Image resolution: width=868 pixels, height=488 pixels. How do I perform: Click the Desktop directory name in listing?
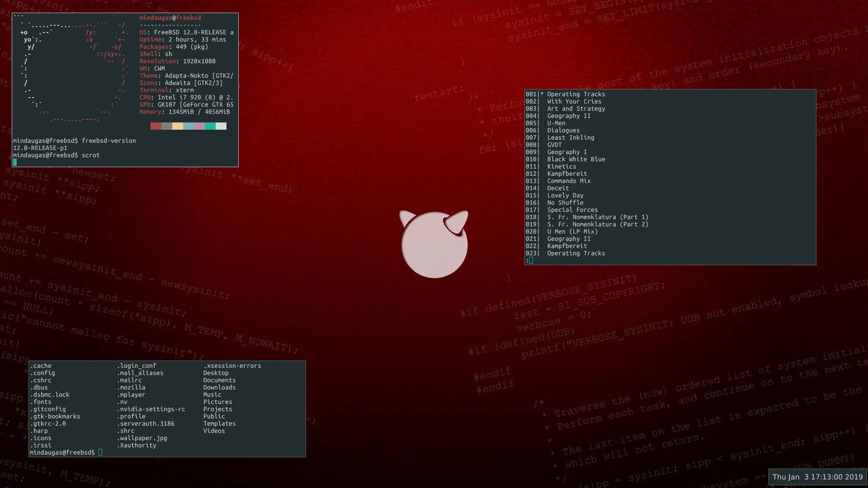click(216, 373)
